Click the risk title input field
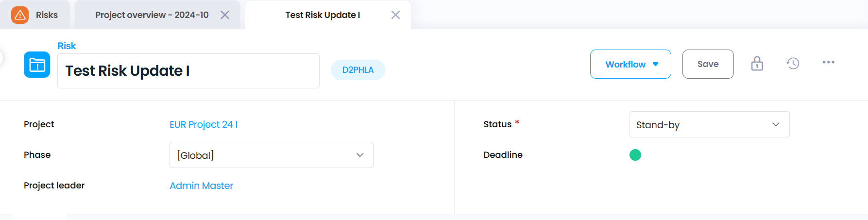868x220 pixels. coord(188,71)
